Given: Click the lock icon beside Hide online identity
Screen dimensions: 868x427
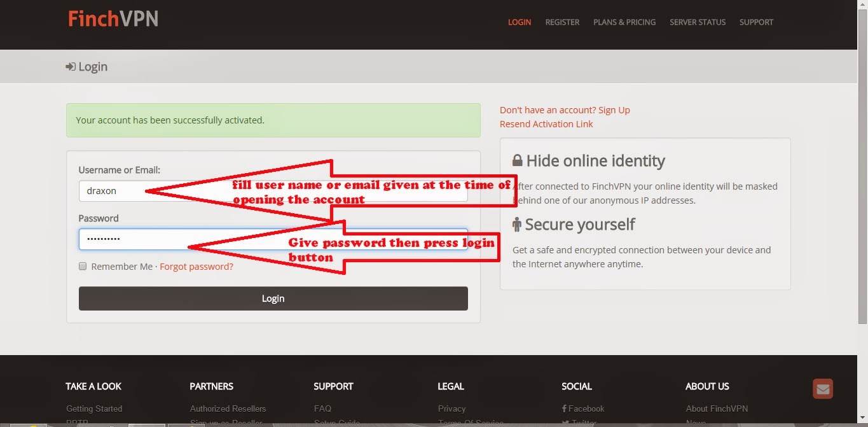Looking at the screenshot, I should coord(518,160).
